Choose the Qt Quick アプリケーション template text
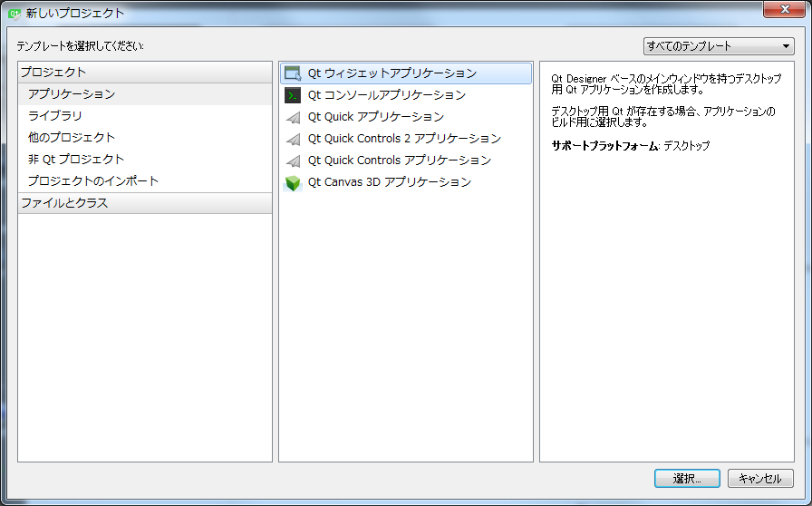This screenshot has width=812, height=506. (376, 117)
